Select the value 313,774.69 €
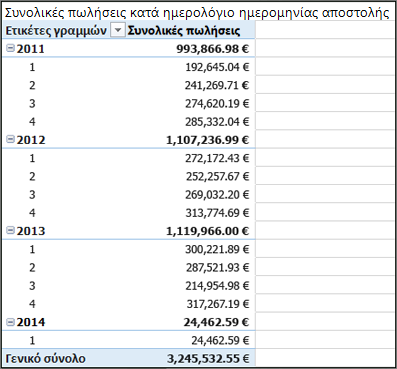 pos(217,213)
